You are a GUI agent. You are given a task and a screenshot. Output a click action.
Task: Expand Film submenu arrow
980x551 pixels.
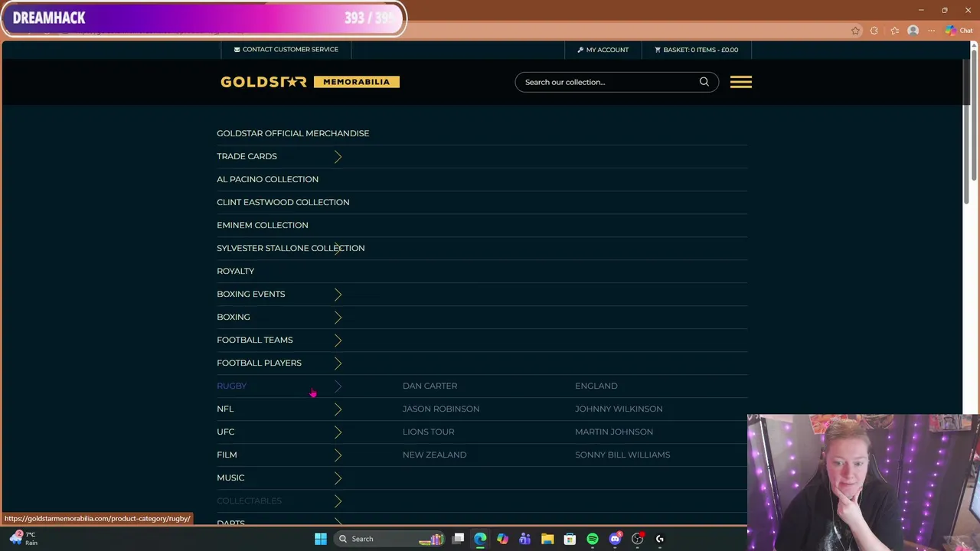coord(338,455)
